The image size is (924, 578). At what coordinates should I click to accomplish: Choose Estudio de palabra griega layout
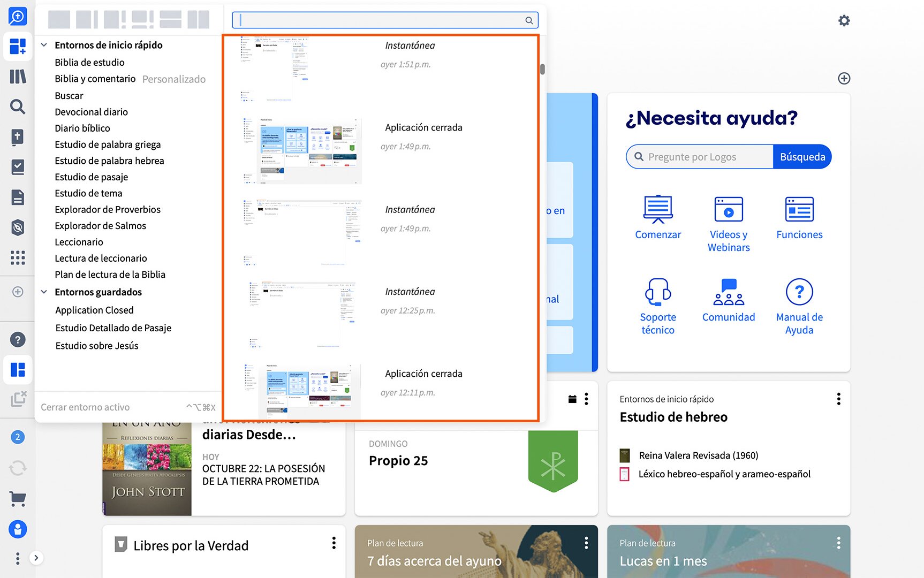(108, 144)
